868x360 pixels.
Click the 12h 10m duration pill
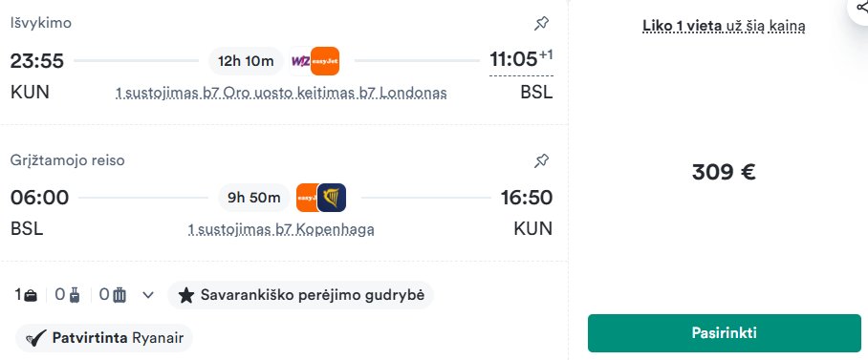pos(246,61)
